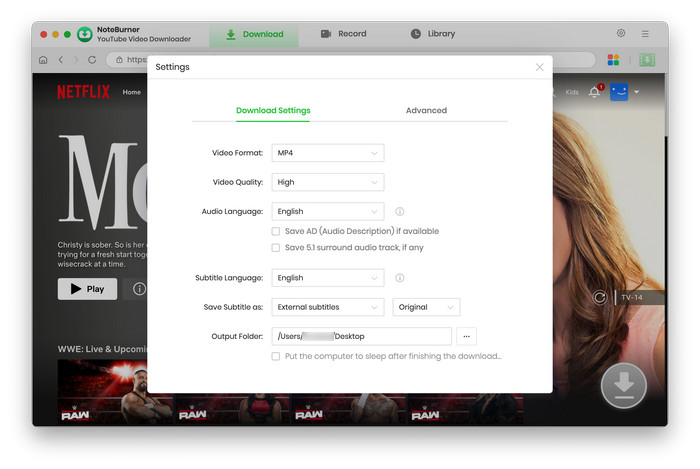The image size is (700, 469).
Task: Click the Netflix Play button
Action: coord(88,289)
